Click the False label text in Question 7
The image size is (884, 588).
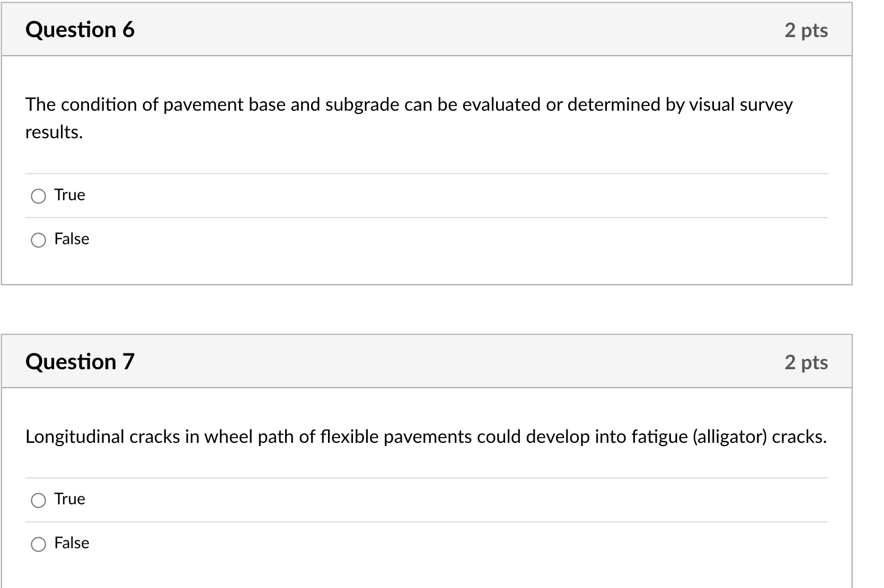(x=71, y=542)
